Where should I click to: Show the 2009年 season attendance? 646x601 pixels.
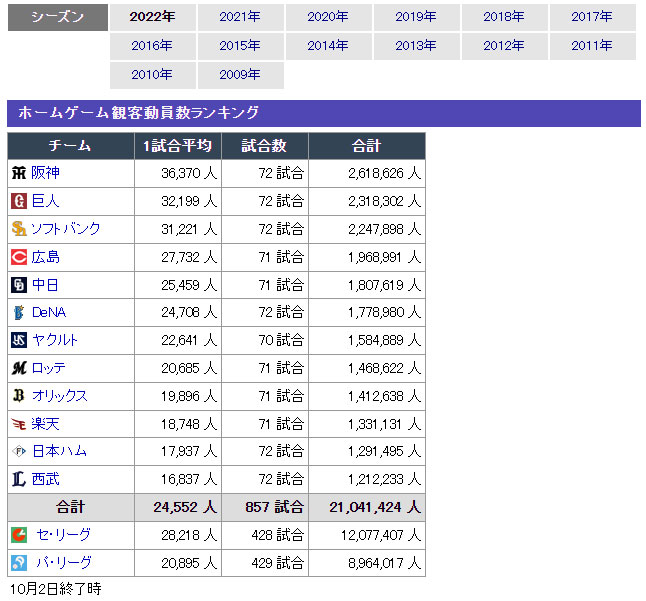(x=241, y=75)
